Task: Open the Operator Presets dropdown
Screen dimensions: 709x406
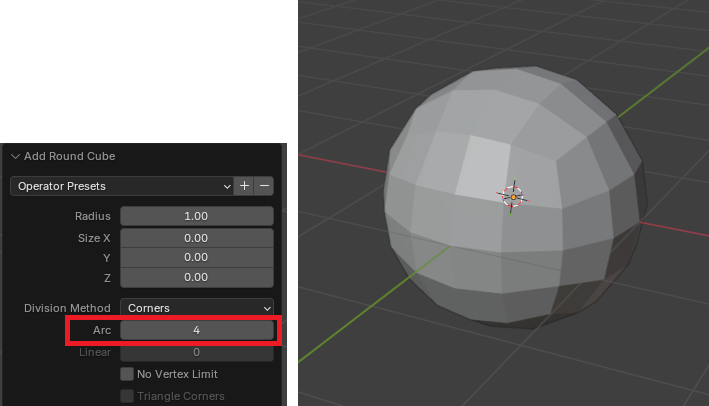Action: pyautogui.click(x=121, y=186)
